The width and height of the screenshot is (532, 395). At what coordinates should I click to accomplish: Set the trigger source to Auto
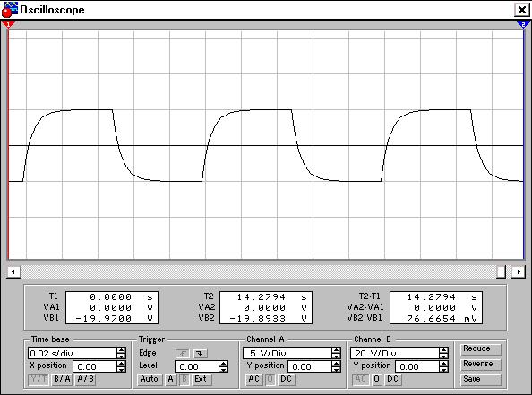point(149,379)
